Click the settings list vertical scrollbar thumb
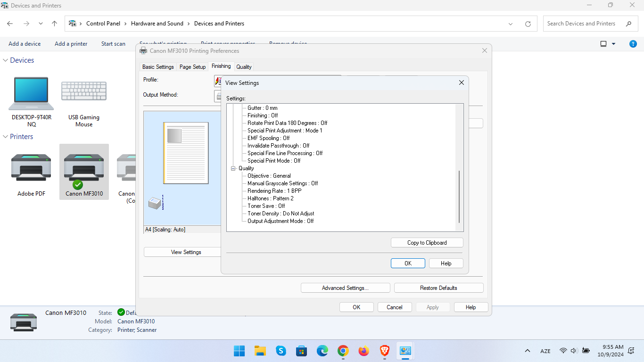Viewport: 644px width, 362px height. click(x=459, y=197)
